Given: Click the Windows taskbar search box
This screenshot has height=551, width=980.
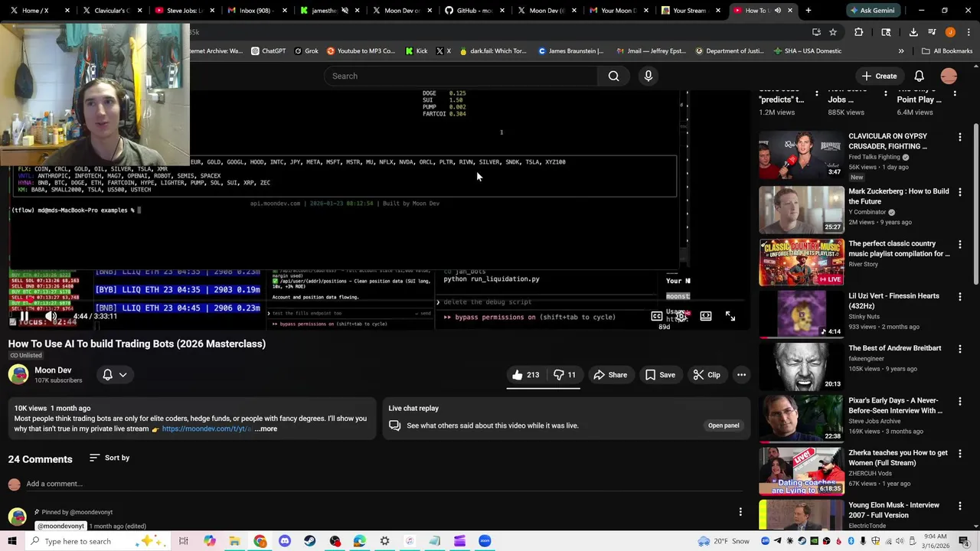Looking at the screenshot, I should pyautogui.click(x=96, y=541).
